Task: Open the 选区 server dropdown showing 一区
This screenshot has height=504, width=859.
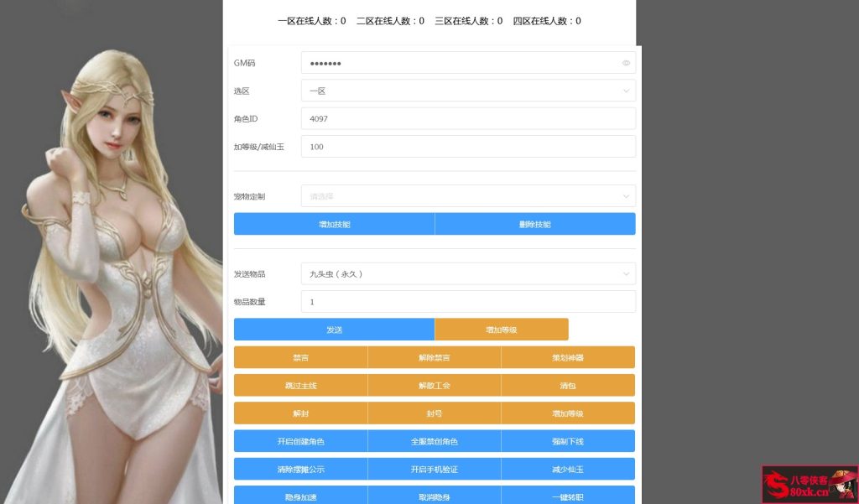Action: [468, 91]
